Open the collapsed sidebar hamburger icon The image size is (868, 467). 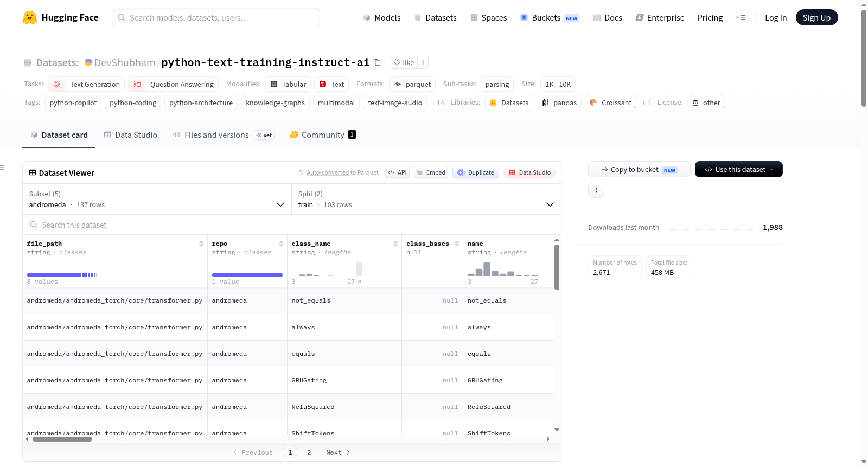2,168
